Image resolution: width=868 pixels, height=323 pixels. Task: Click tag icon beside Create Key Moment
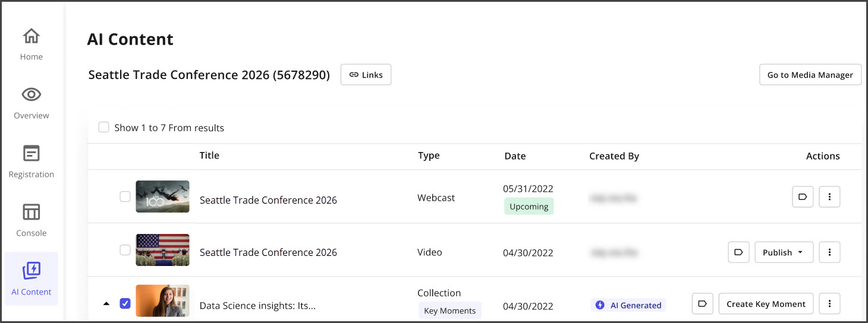click(x=702, y=304)
